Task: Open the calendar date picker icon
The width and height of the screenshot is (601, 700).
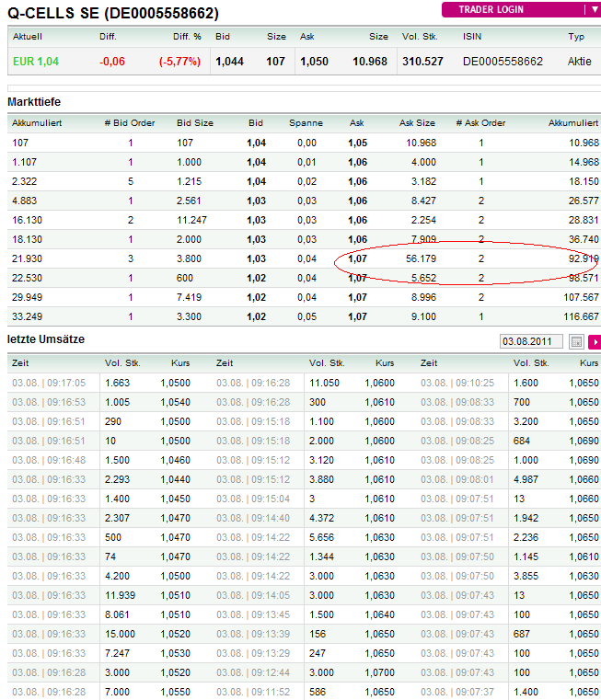Action: pyautogui.click(x=576, y=342)
